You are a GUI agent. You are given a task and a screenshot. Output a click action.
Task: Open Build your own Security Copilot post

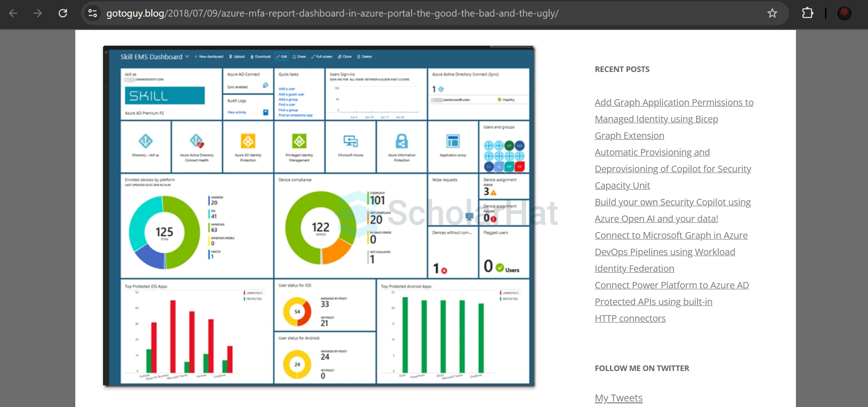[673, 210]
